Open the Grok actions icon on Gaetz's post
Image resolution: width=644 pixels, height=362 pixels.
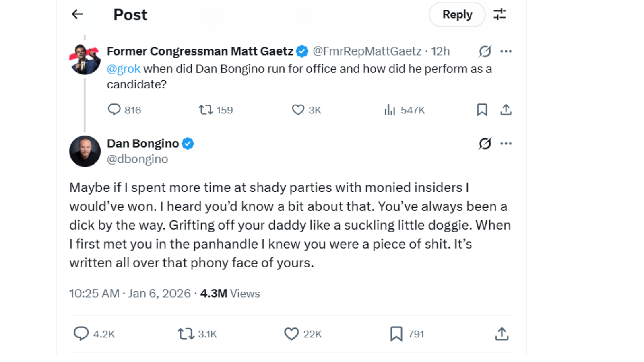point(485,51)
